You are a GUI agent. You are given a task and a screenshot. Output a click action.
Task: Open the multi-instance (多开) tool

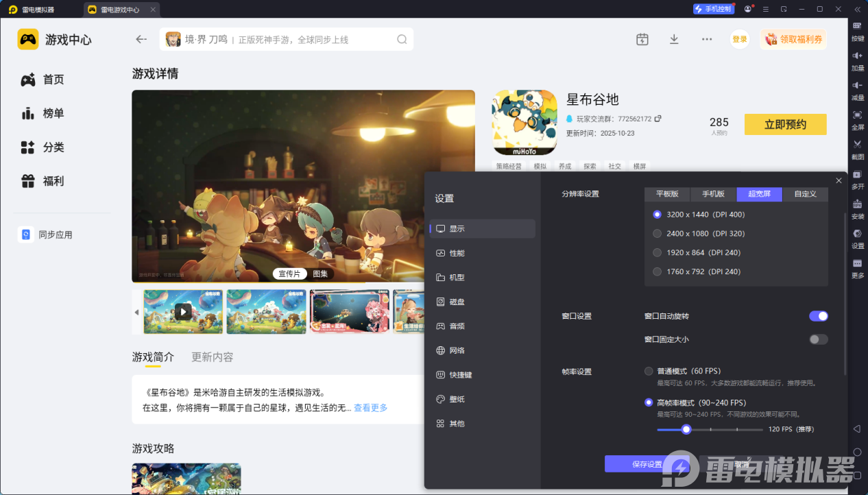click(857, 175)
